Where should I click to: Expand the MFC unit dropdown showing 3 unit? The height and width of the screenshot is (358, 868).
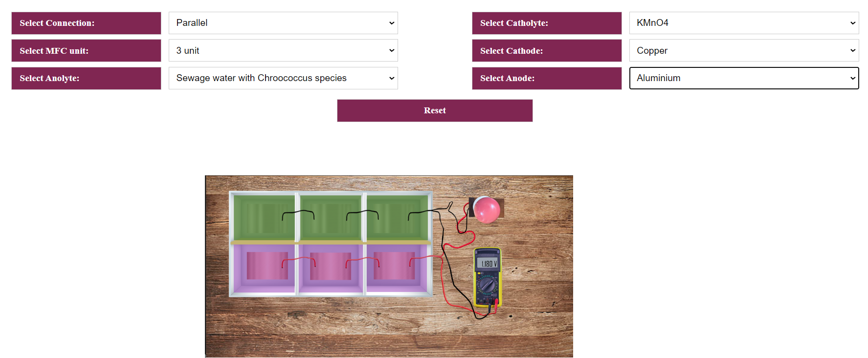point(283,50)
